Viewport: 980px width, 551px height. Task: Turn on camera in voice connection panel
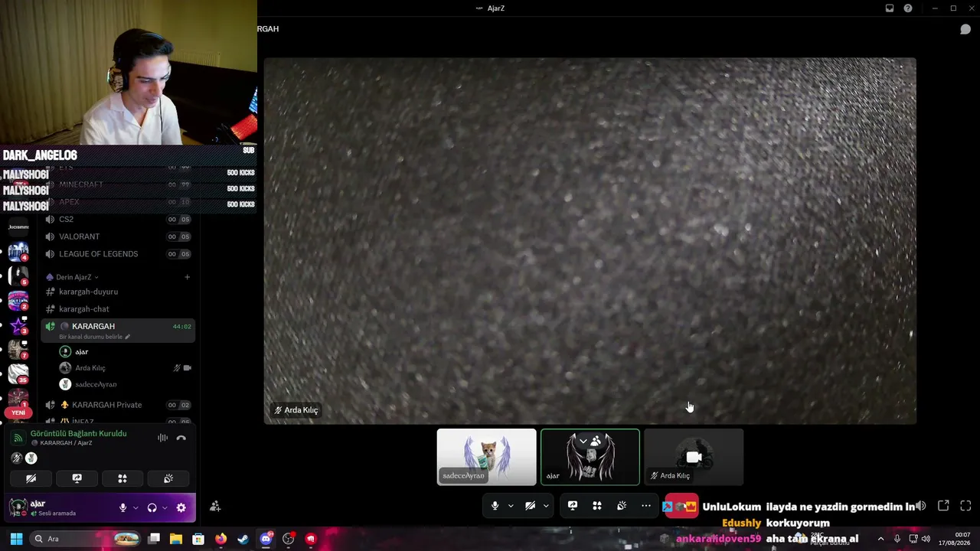point(31,478)
